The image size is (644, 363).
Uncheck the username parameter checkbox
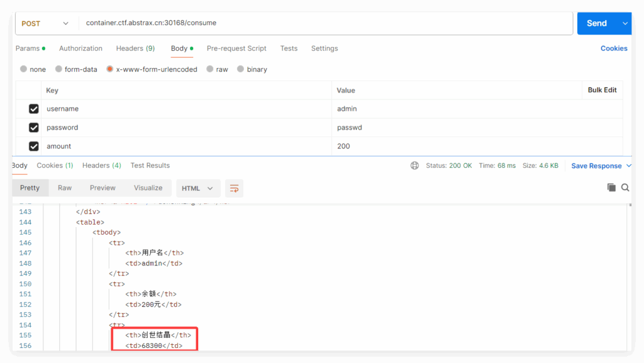[x=34, y=109]
